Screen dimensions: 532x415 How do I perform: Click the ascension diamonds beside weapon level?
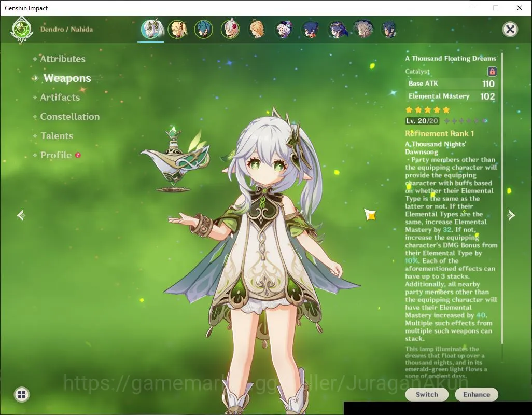(466, 121)
